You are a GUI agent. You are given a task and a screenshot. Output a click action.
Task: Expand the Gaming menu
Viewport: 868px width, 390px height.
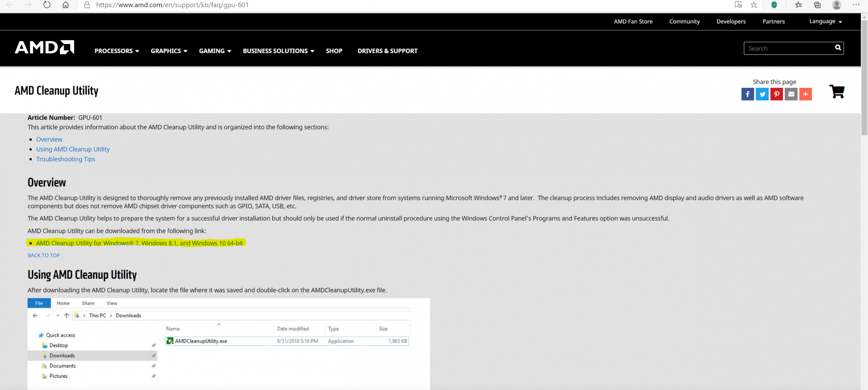pos(215,51)
